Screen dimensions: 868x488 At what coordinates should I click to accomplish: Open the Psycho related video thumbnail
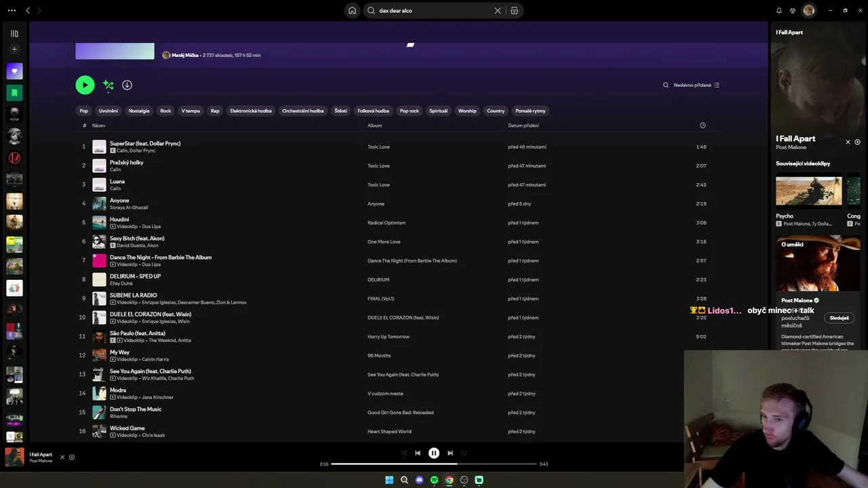tap(809, 190)
